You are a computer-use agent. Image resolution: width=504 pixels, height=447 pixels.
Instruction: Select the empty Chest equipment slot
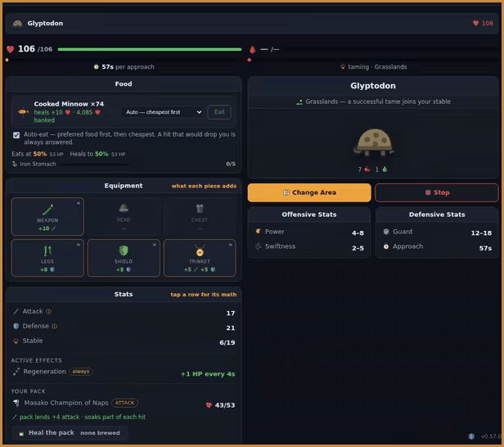click(x=200, y=216)
